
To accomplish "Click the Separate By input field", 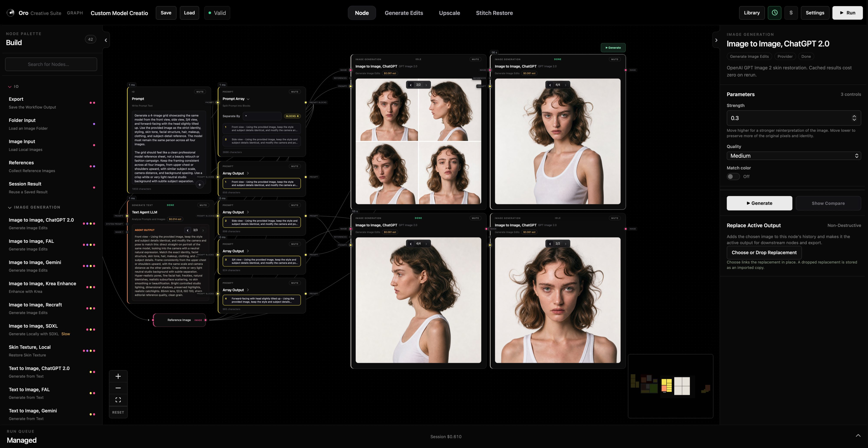I will coord(262,116).
